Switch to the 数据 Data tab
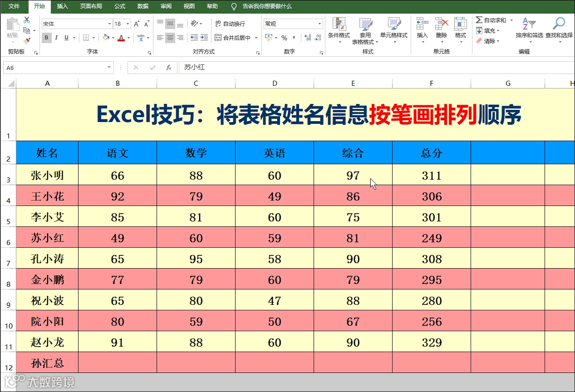This screenshot has width=575, height=392. coord(143,6)
